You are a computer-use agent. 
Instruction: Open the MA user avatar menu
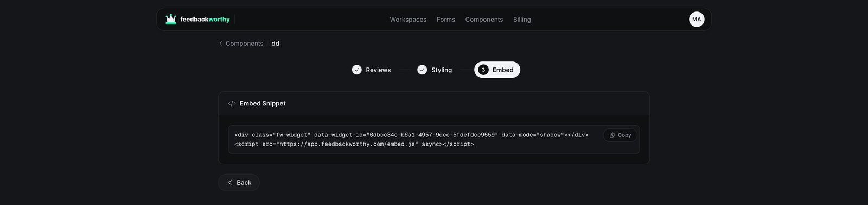(x=697, y=19)
